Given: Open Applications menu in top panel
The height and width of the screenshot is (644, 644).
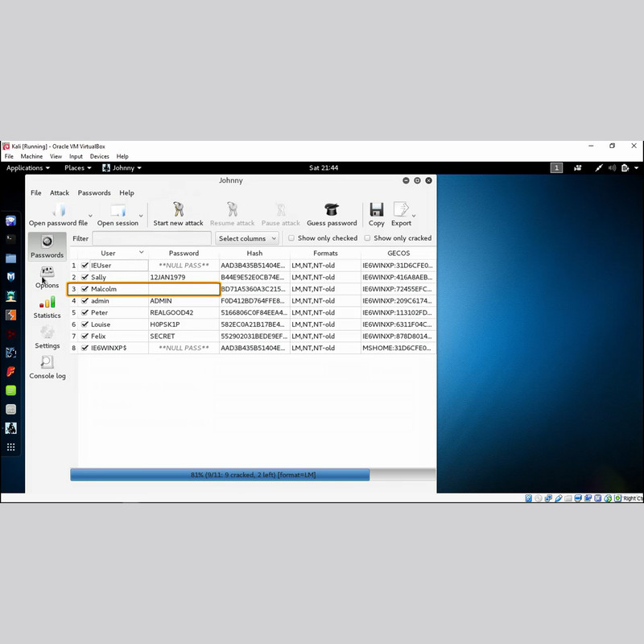Looking at the screenshot, I should (x=28, y=167).
